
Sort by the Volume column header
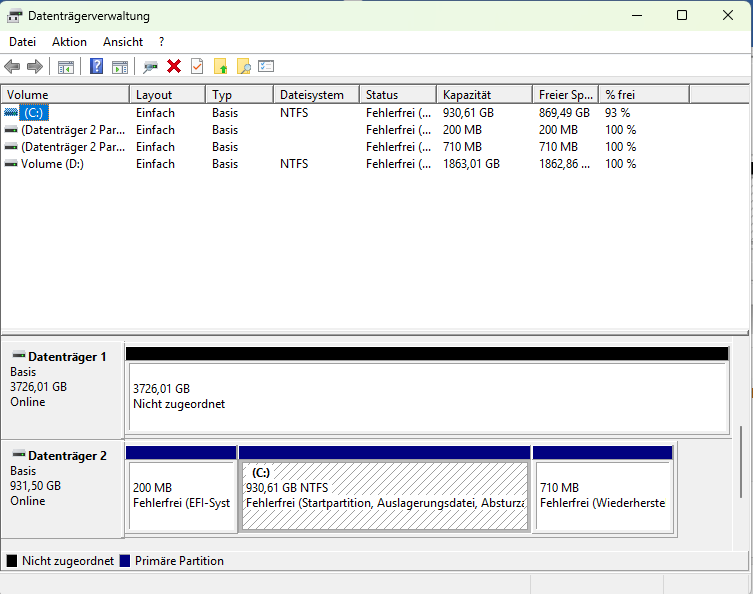[65, 95]
